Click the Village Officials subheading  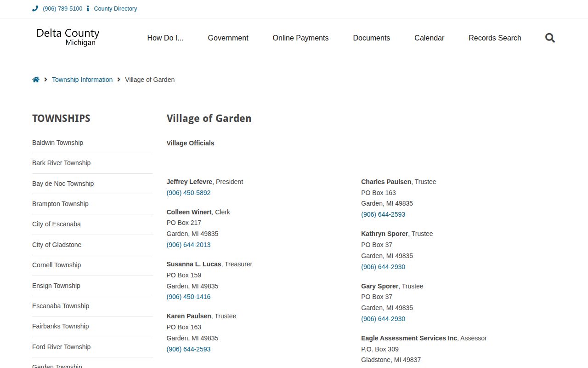(190, 143)
